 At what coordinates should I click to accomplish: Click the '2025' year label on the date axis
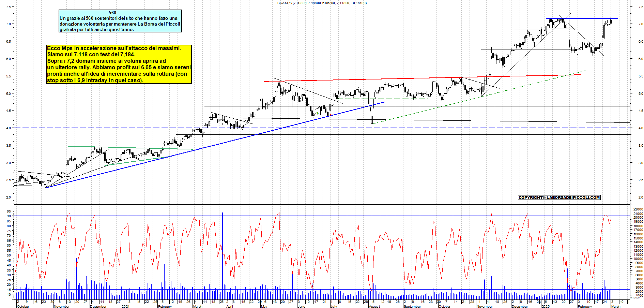click(x=546, y=306)
